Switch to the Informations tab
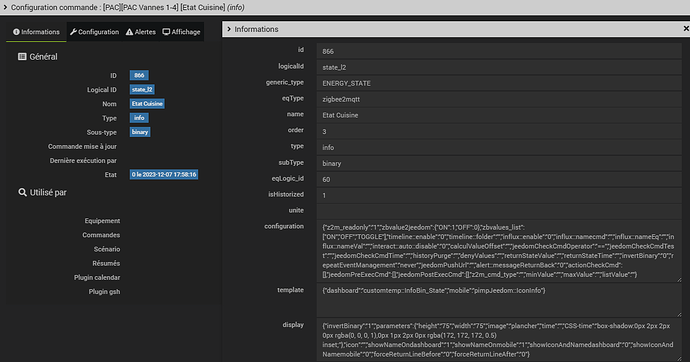 point(36,32)
